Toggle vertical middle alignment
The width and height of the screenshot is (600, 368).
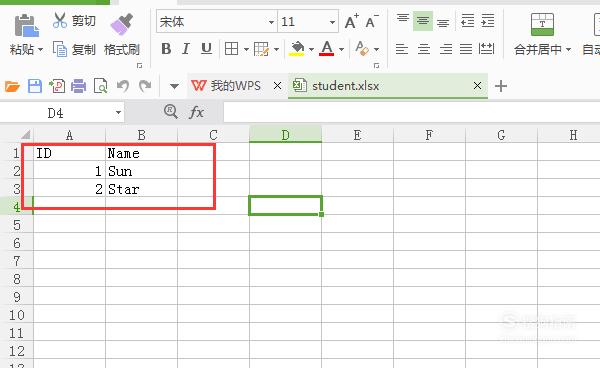click(423, 21)
